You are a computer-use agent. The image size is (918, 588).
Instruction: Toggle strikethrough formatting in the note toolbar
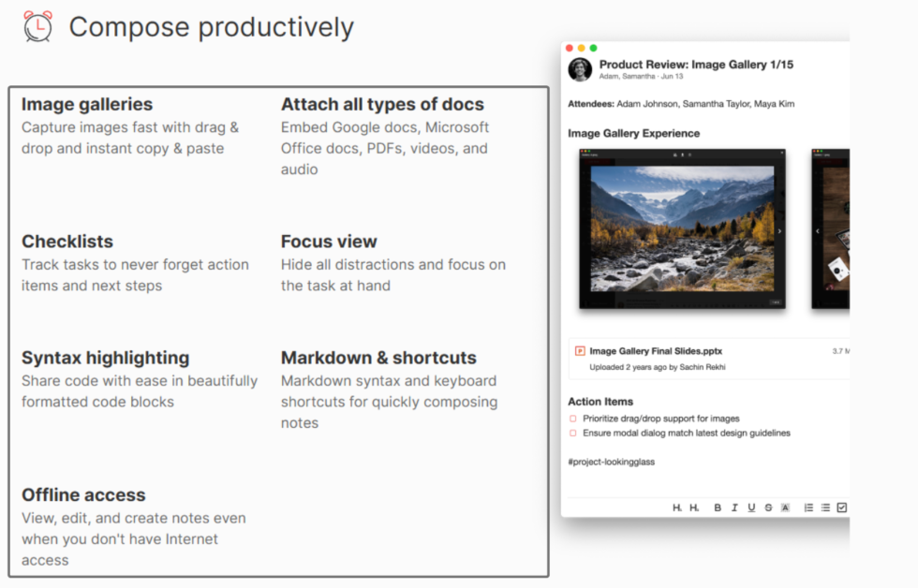768,507
